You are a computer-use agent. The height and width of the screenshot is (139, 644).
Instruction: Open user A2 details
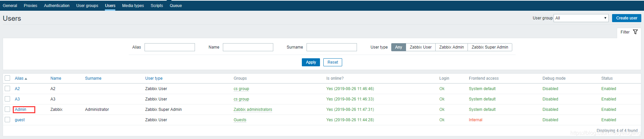17,89
